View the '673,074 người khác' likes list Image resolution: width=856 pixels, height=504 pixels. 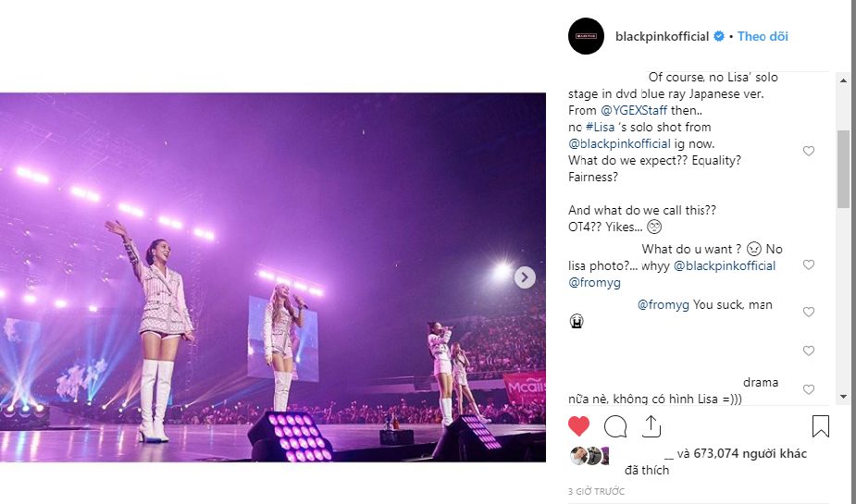(x=750, y=453)
